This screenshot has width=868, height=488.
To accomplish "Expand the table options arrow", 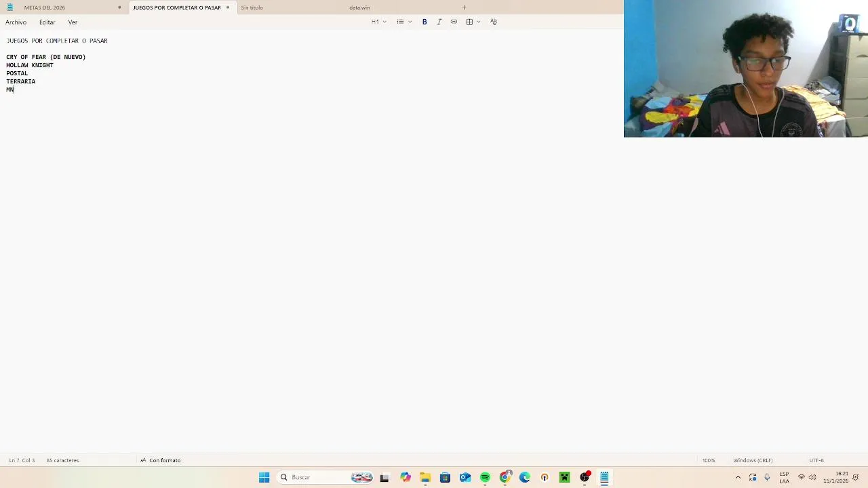I will coord(479,22).
